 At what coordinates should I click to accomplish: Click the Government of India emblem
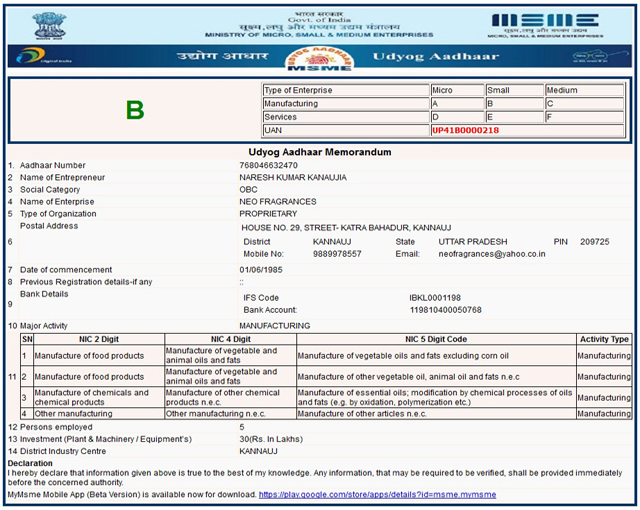point(50,22)
